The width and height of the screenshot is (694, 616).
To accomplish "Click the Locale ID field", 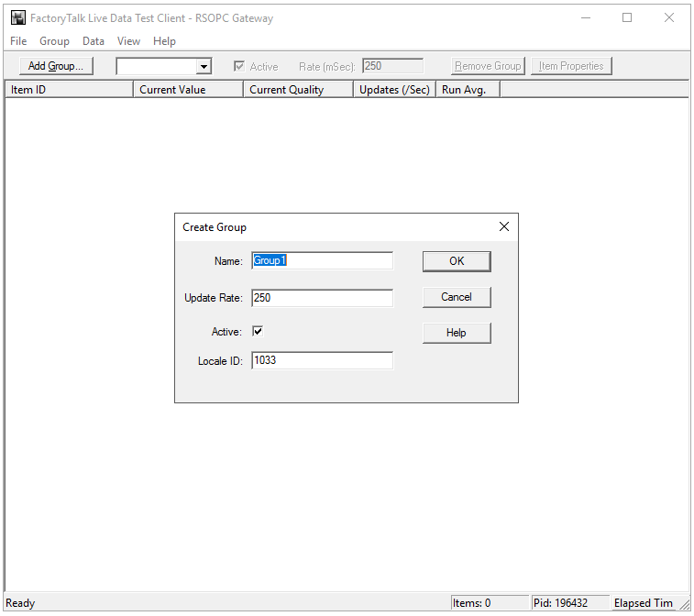I will (x=322, y=360).
